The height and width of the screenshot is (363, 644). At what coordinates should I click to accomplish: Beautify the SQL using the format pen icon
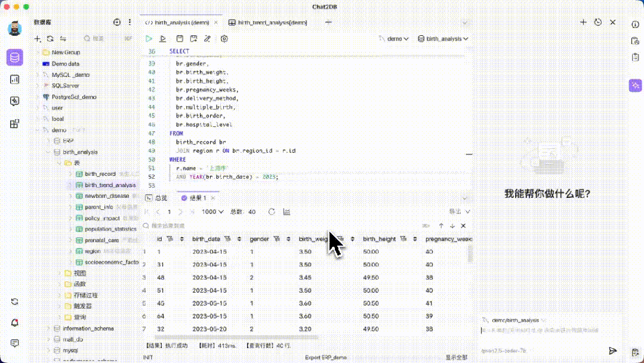[x=208, y=38]
